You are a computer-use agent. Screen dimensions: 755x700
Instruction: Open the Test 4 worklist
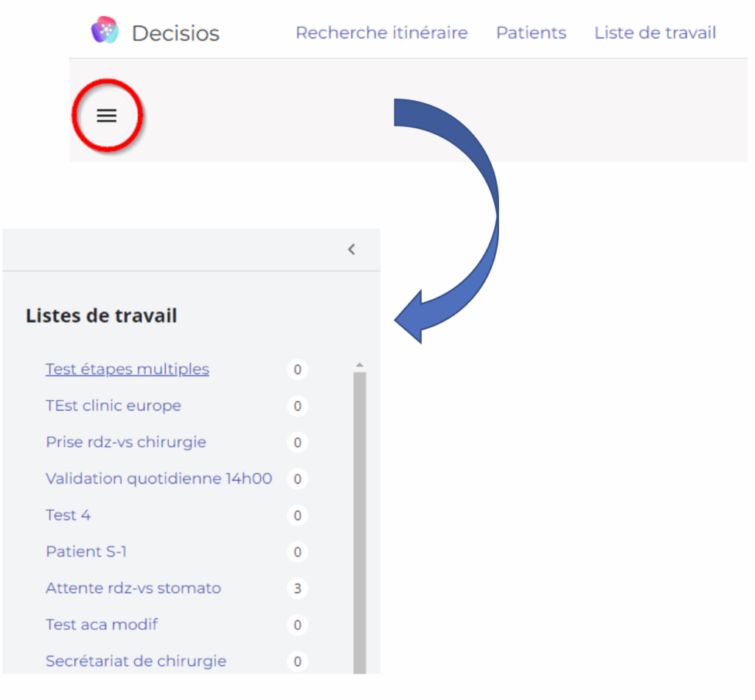coord(68,515)
